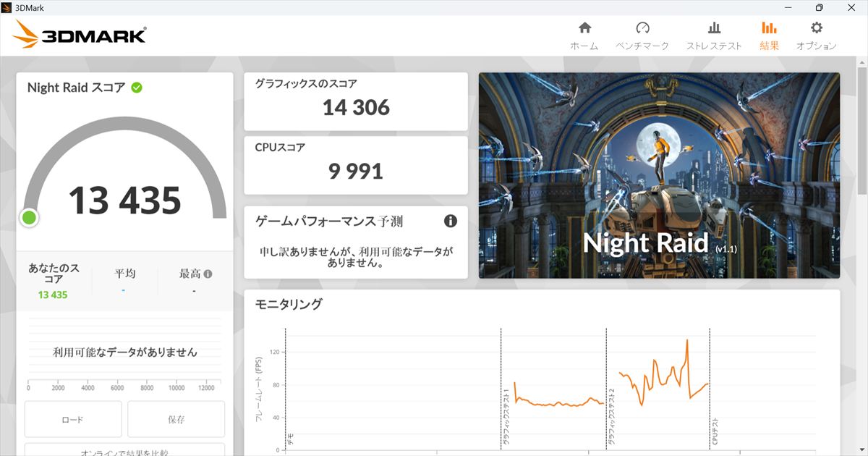The height and width of the screenshot is (456, 868).
Task: Click the 保存 button
Action: (x=176, y=419)
